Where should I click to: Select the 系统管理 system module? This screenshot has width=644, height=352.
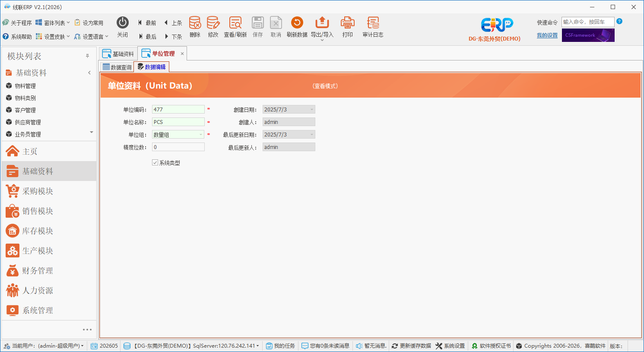(x=49, y=310)
